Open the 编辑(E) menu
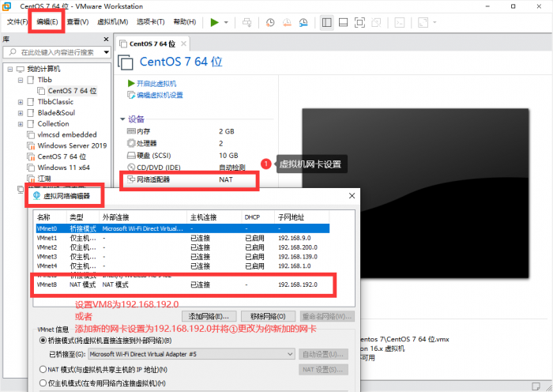This screenshot has height=392, width=553. click(47, 21)
